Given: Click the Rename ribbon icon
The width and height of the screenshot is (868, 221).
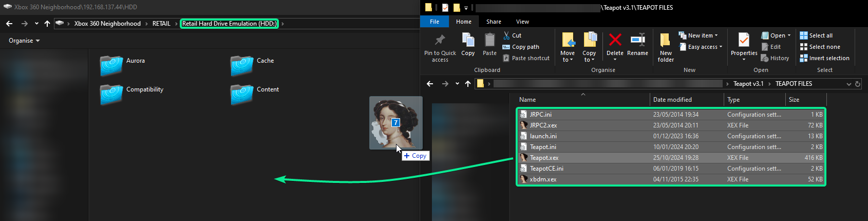Looking at the screenshot, I should coord(637,44).
